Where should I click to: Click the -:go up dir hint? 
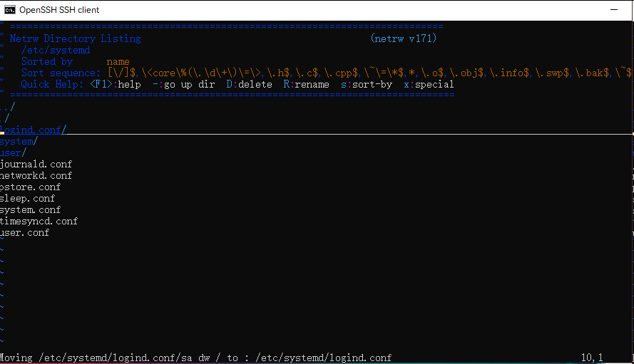[183, 84]
